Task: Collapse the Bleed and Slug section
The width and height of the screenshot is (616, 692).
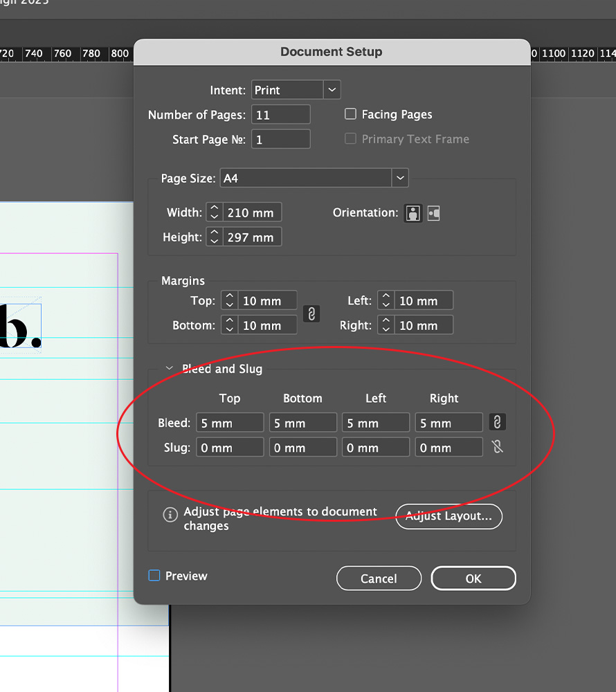Action: (169, 368)
